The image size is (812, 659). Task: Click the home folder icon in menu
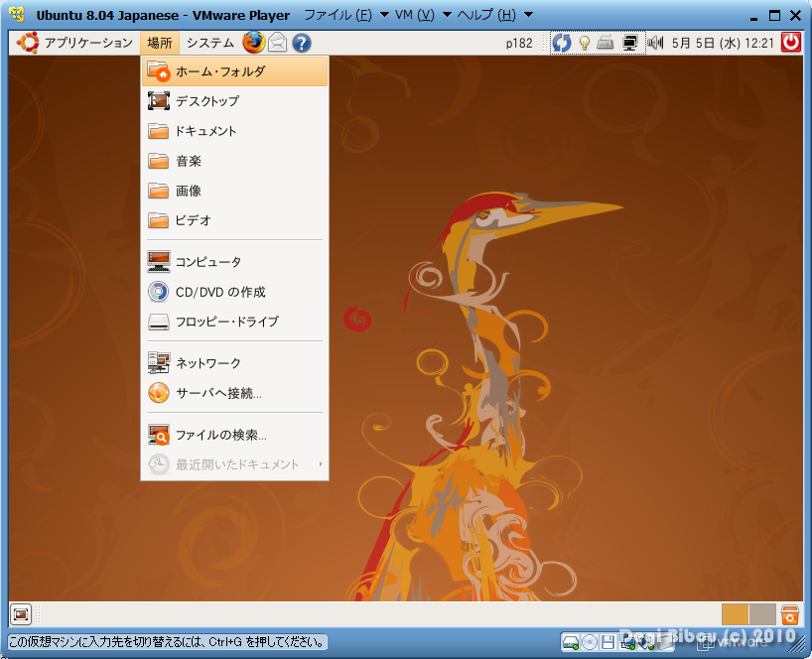159,71
